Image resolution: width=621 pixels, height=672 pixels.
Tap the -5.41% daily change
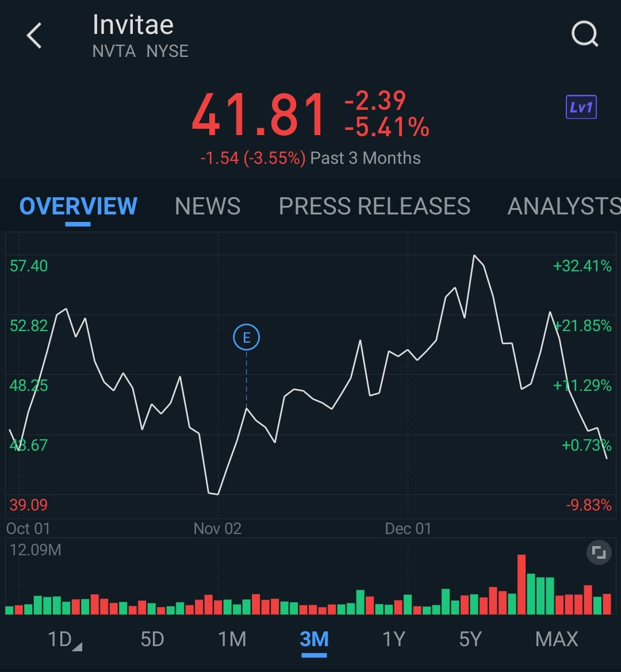coord(386,127)
